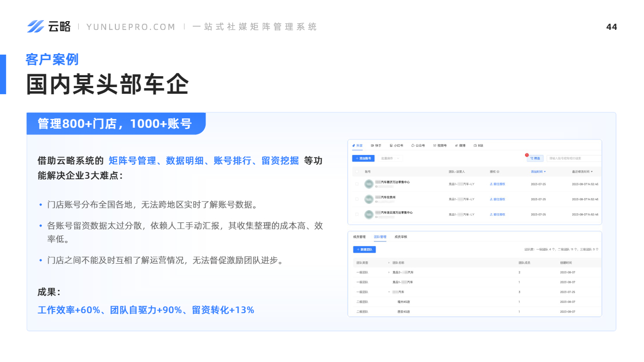Switch to the 抖音 platform tab

click(358, 146)
